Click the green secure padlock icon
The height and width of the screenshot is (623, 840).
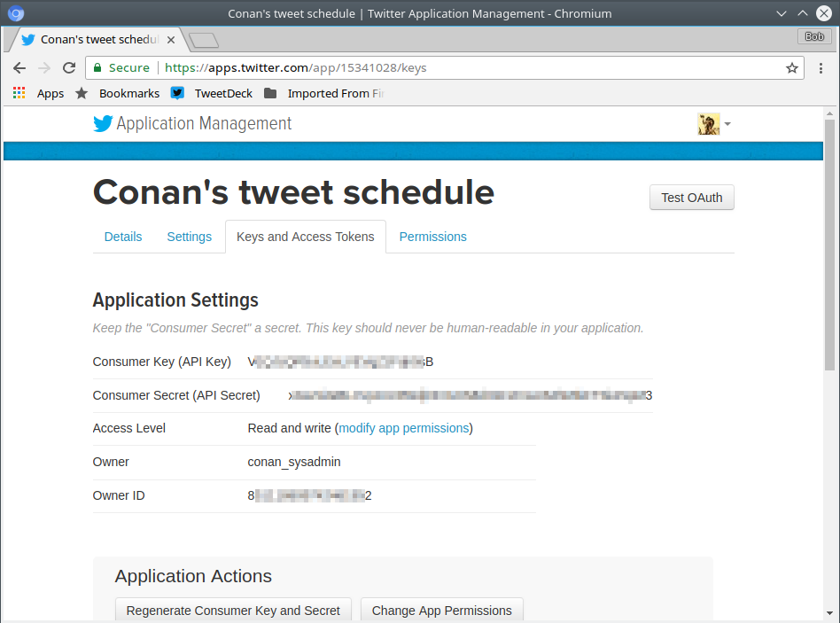[97, 68]
